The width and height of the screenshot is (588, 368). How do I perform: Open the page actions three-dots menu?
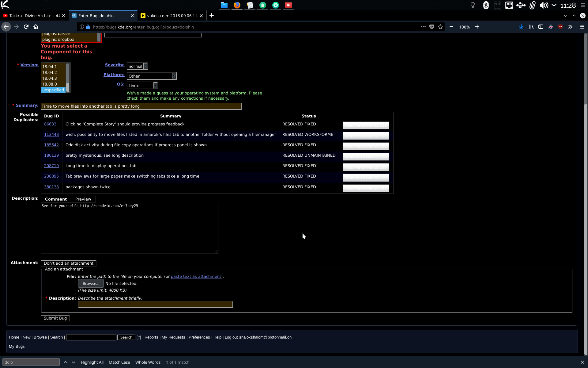pyautogui.click(x=423, y=27)
